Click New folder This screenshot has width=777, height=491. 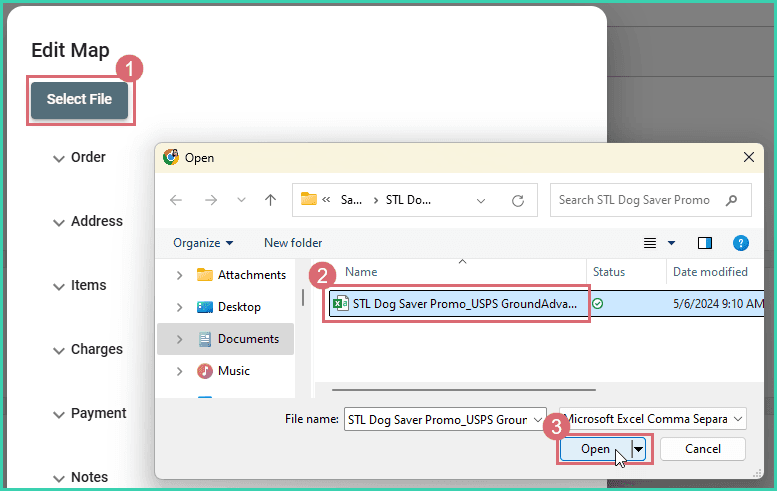pos(293,243)
